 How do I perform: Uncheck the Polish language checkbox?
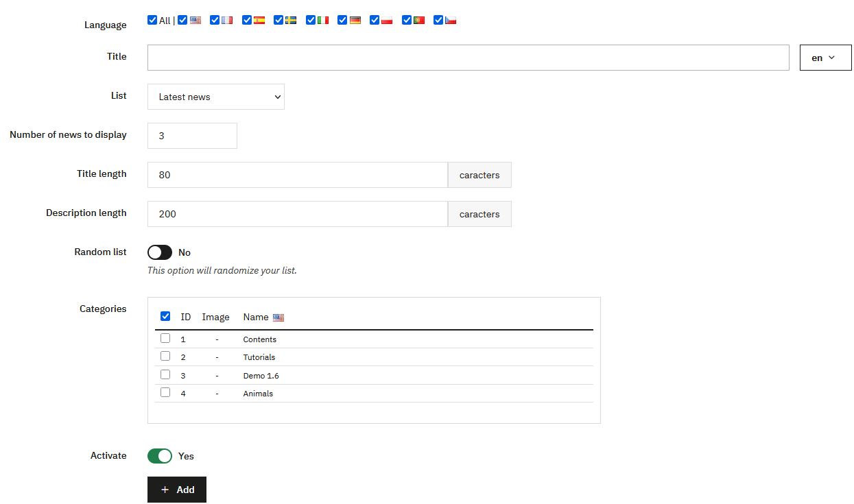[375, 20]
